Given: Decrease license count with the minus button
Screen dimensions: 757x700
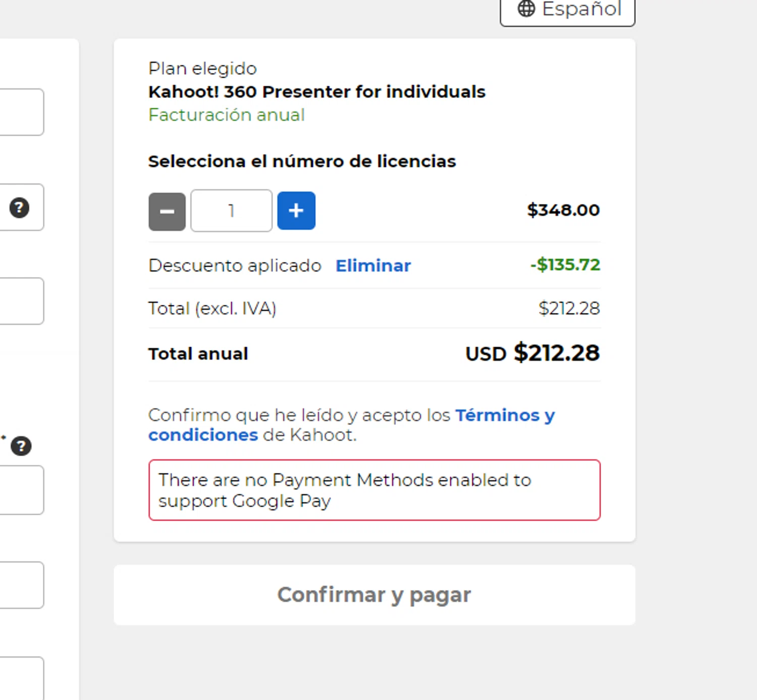Looking at the screenshot, I should [167, 211].
